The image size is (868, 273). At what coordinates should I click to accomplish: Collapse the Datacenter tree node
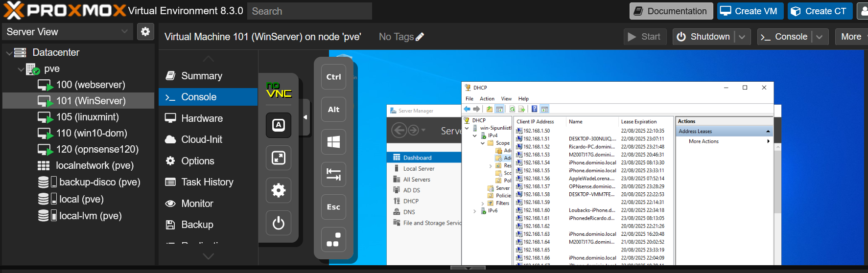(x=9, y=53)
